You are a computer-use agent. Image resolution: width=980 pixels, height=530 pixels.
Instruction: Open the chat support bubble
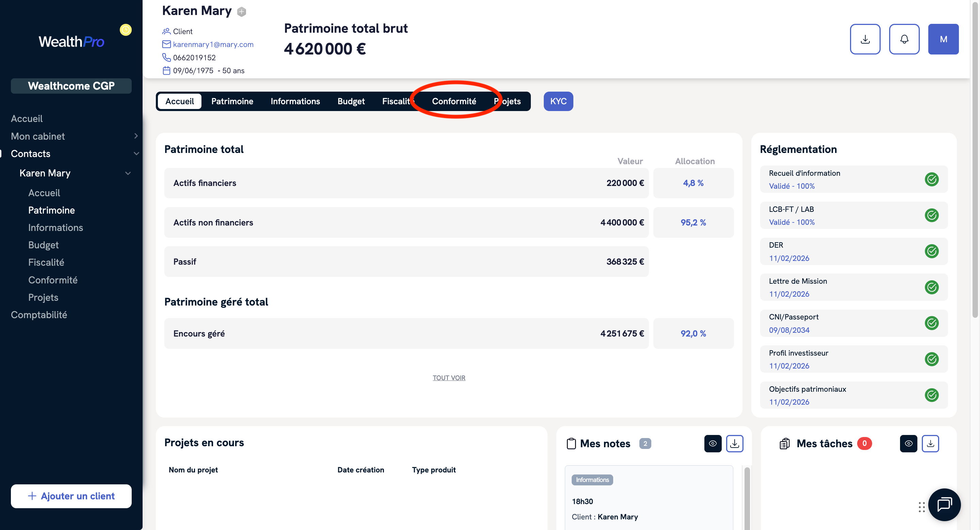[944, 504]
